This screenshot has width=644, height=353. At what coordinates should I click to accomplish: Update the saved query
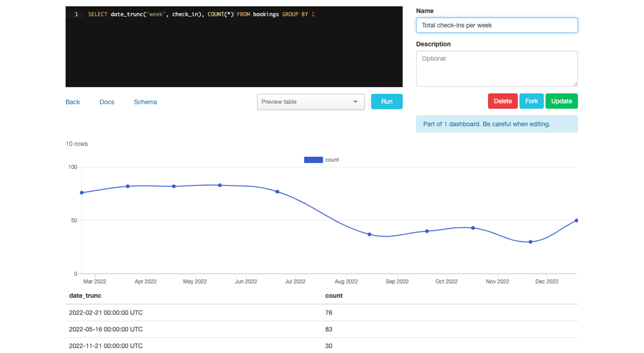click(562, 101)
